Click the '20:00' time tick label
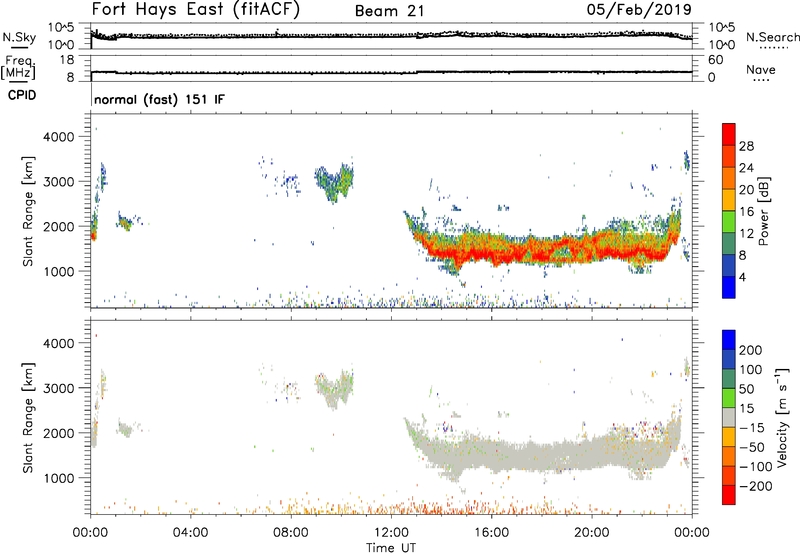Image resolution: width=800 pixels, height=554 pixels. pos(592,533)
